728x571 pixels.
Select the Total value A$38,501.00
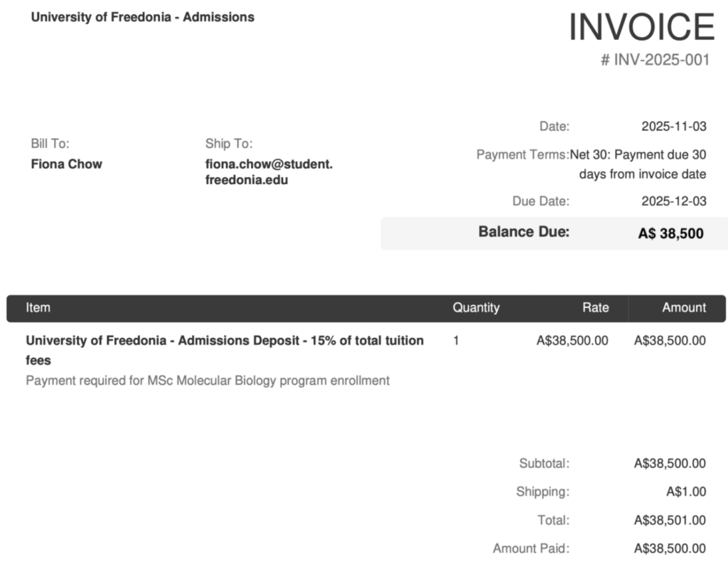(x=670, y=521)
